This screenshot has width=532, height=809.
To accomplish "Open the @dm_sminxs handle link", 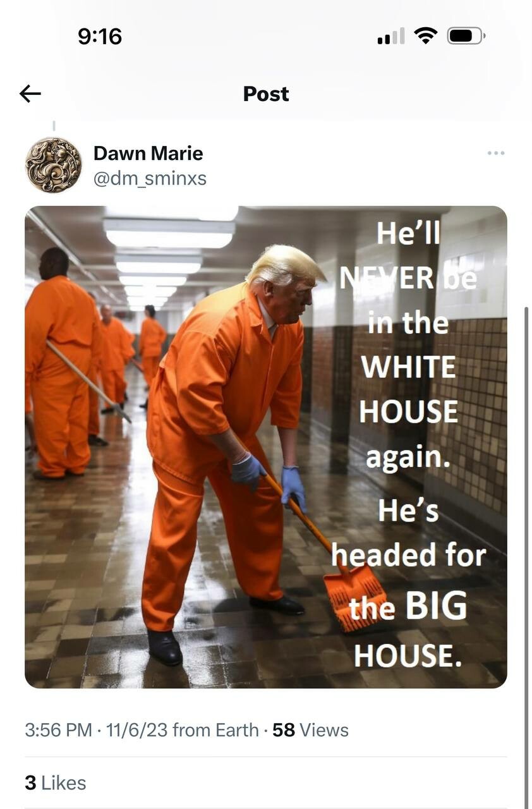I will [150, 179].
